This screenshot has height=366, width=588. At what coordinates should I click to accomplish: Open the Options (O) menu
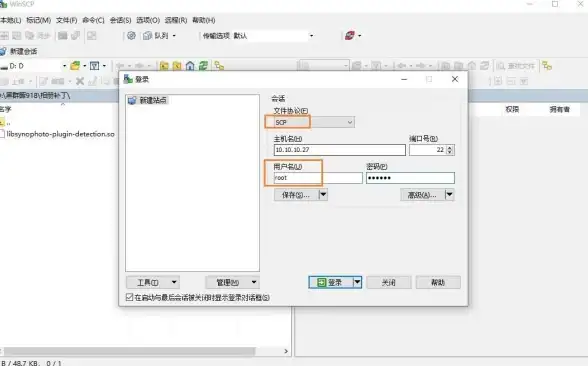(148, 20)
